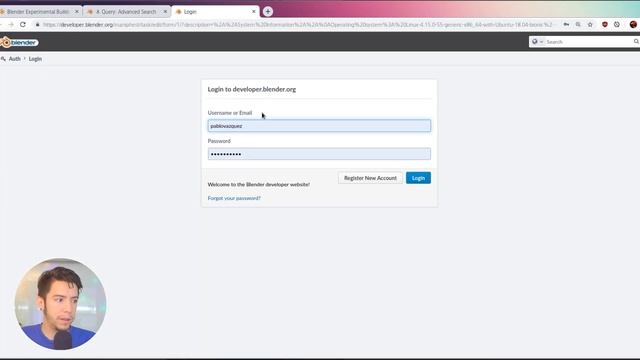The width and height of the screenshot is (640, 360).
Task: Open the red shield extension icon
Action: coord(605,24)
